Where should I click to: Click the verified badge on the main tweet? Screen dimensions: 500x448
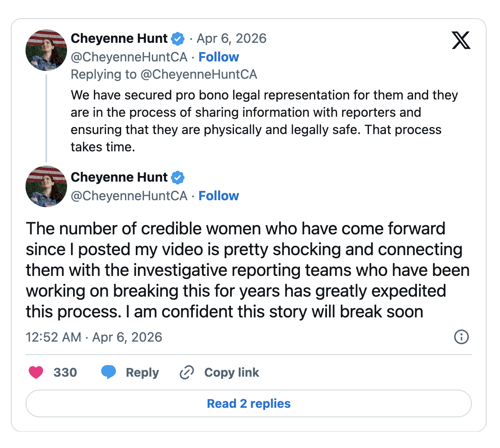pos(178,177)
